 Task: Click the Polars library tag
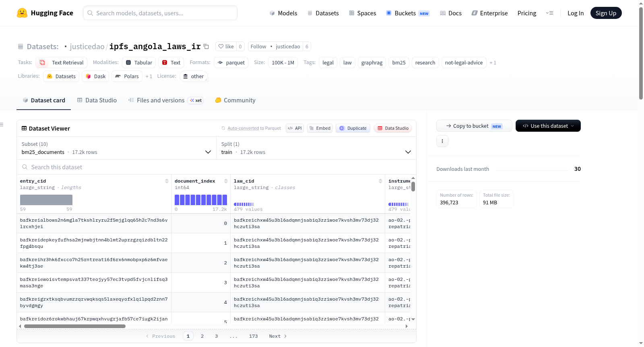click(x=127, y=76)
